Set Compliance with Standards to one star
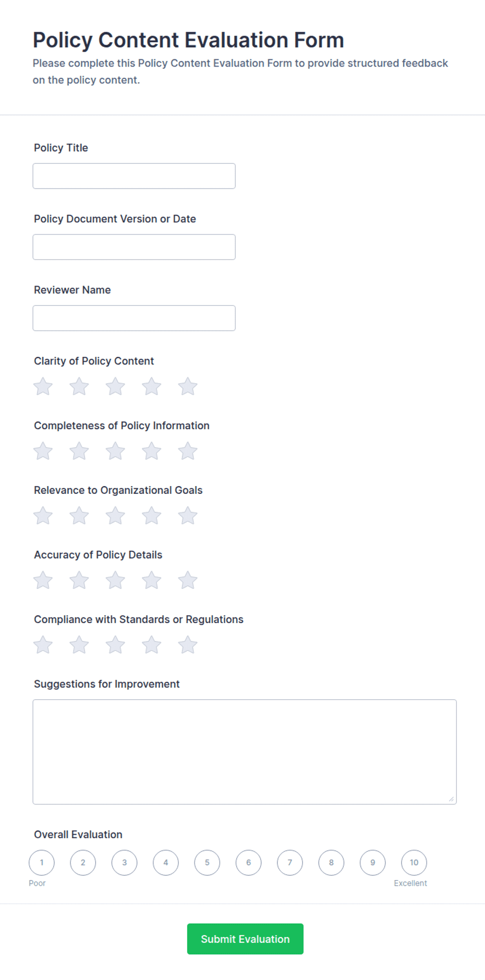The image size is (485, 980). (x=43, y=645)
